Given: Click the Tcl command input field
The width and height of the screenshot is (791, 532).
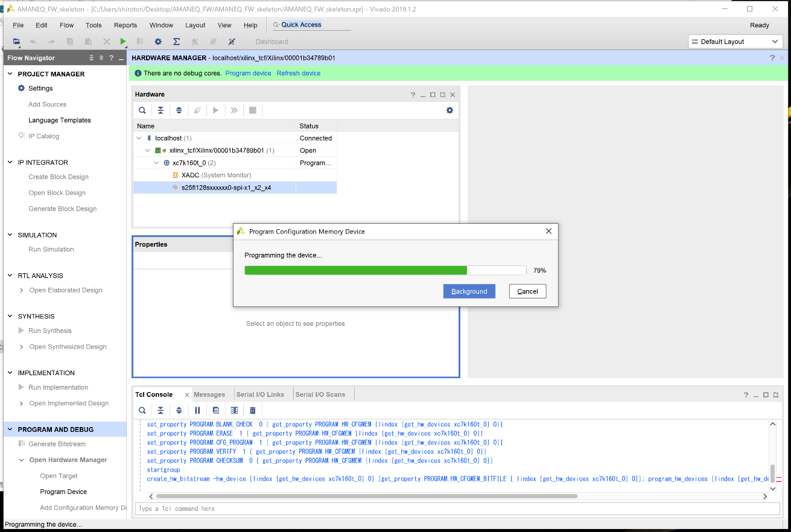Looking at the screenshot, I should click(x=457, y=508).
